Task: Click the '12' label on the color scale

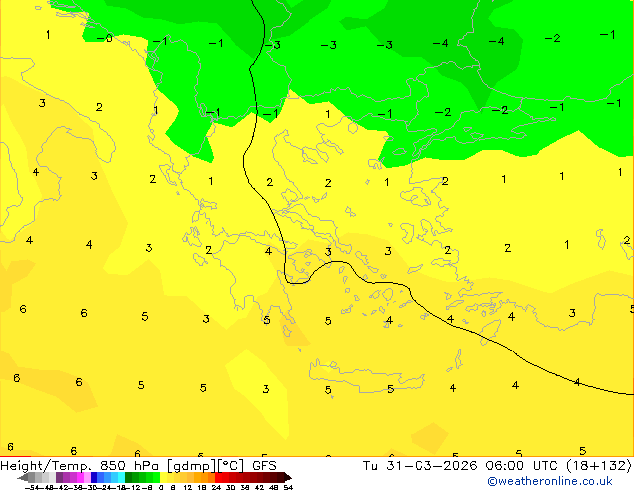Action: tap(188, 488)
